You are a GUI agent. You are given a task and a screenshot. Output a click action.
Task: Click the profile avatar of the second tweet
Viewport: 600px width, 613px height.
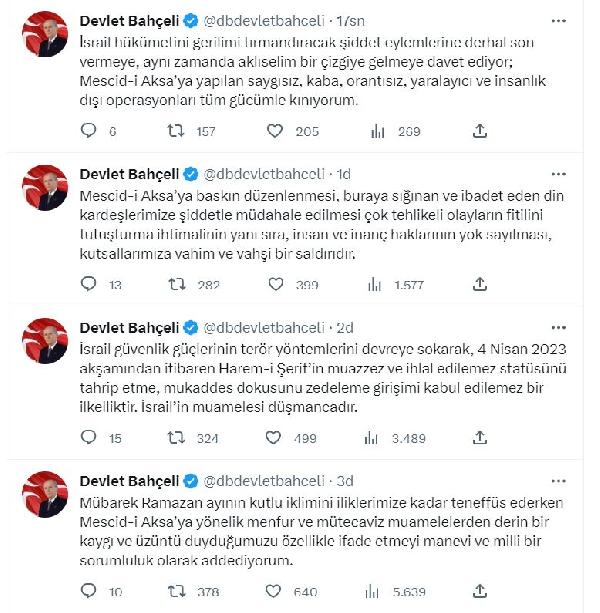pyautogui.click(x=44, y=186)
